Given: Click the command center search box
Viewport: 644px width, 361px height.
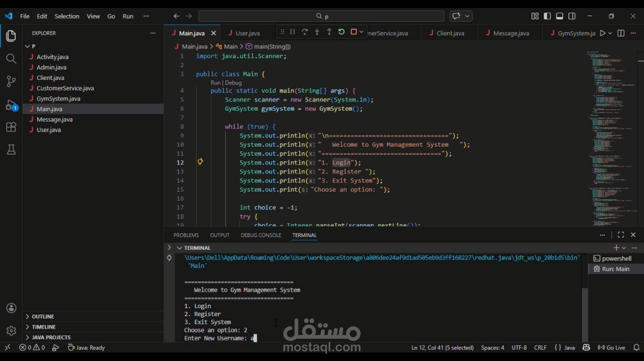Looking at the screenshot, I should [x=321, y=16].
